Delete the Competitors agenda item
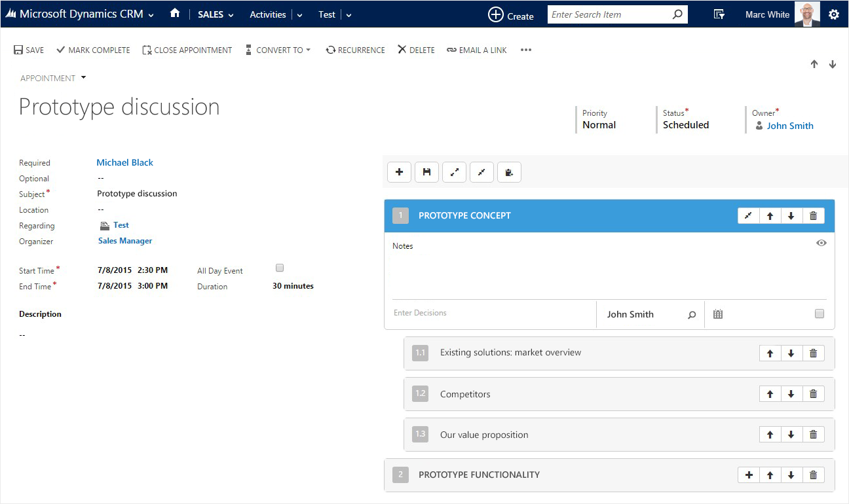The height and width of the screenshot is (504, 849). click(x=813, y=394)
